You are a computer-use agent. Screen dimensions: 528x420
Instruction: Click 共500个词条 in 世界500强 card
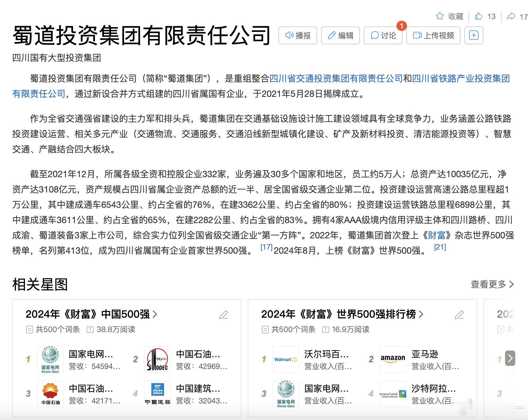point(293,329)
